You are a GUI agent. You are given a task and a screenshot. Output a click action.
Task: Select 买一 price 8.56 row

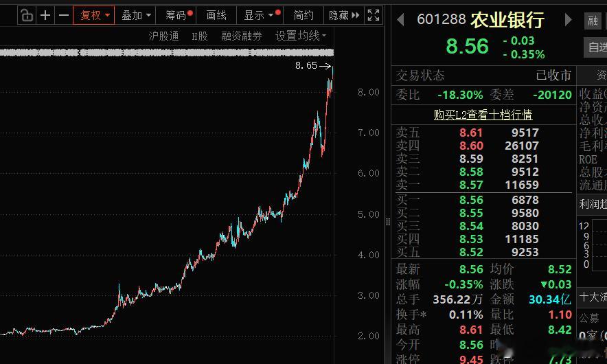pos(483,200)
